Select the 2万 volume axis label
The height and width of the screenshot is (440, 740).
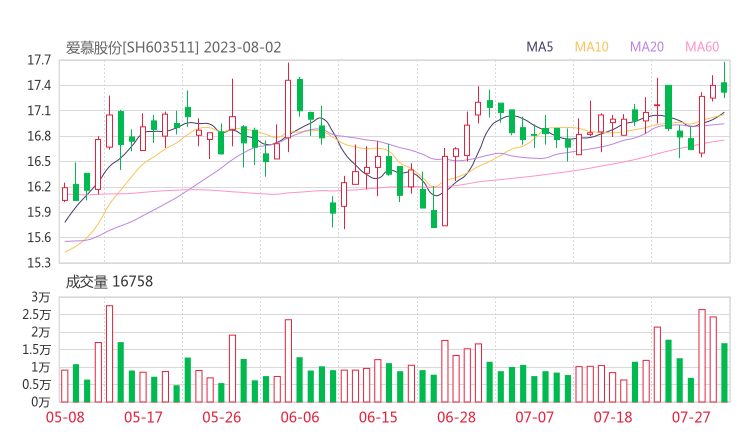click(41, 332)
